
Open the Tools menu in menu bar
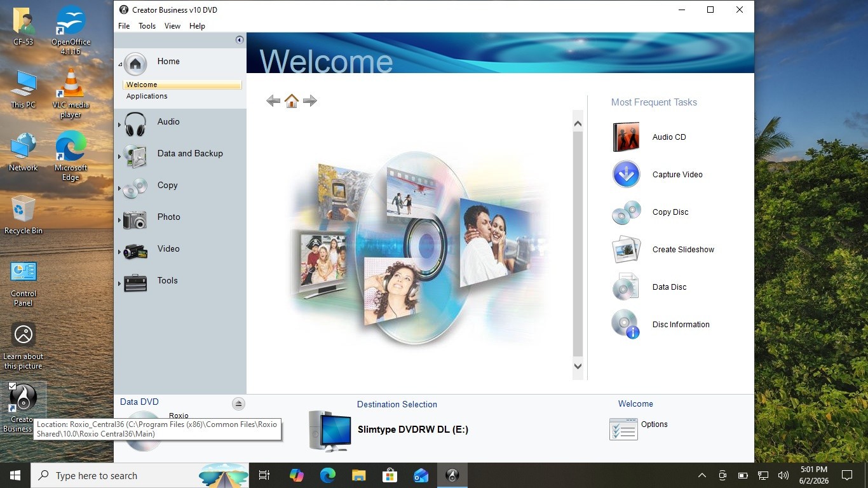[147, 26]
